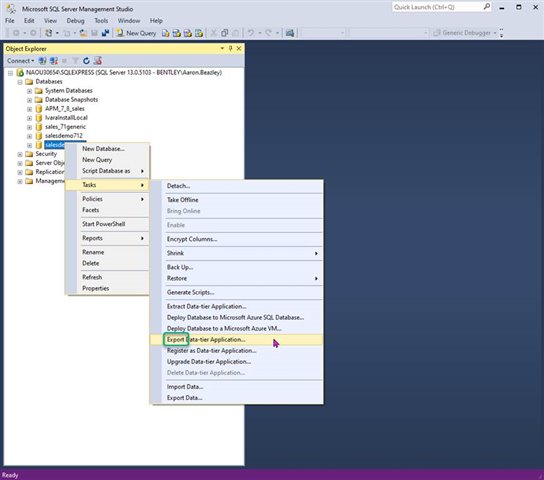This screenshot has width=544, height=480.
Task: Collapse the Databases tree node
Action: [20, 82]
